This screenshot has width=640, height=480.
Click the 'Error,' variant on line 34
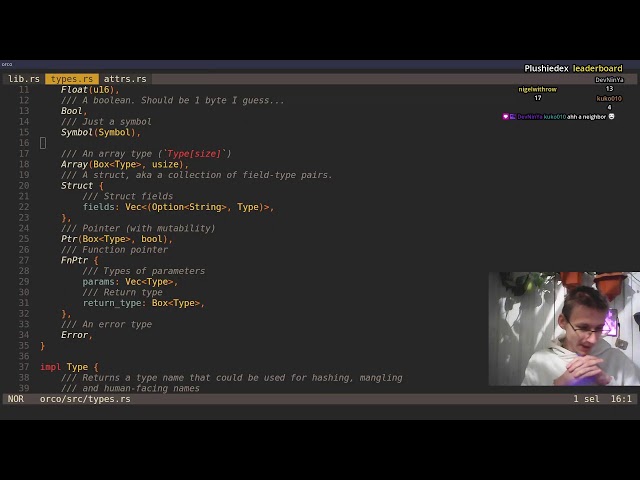click(x=77, y=335)
